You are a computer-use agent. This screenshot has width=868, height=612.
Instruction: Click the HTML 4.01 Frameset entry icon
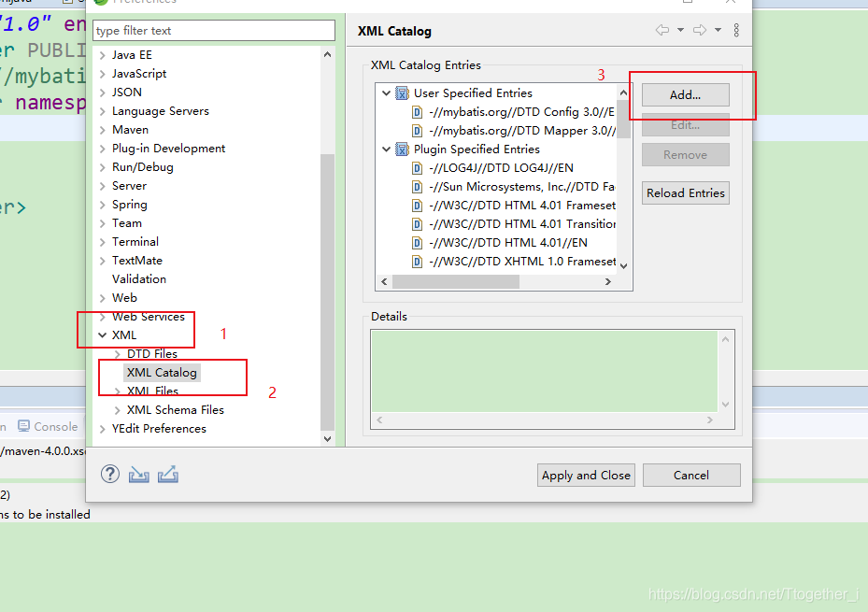[x=418, y=206]
